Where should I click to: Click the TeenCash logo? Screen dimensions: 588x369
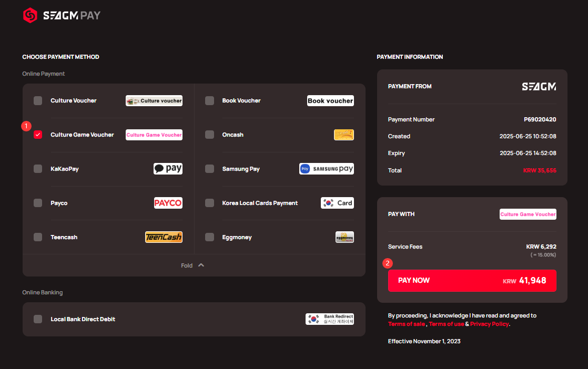(x=164, y=237)
